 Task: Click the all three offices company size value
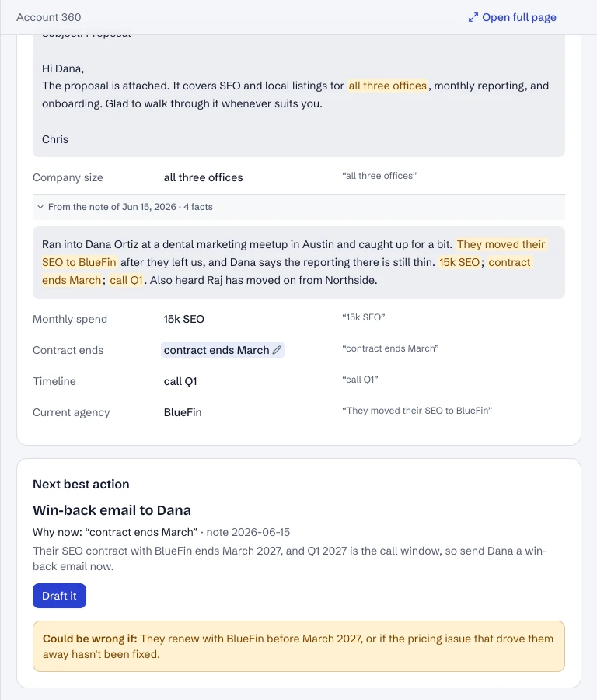203,177
